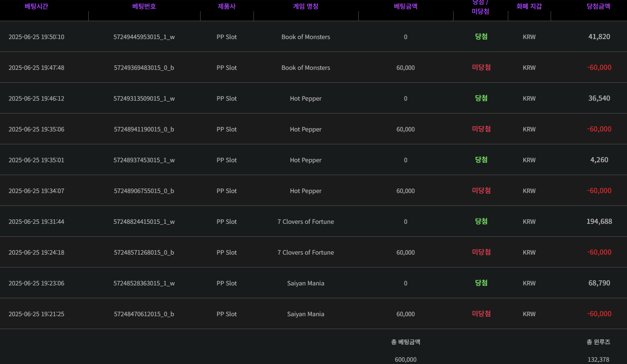This screenshot has height=364, width=627.
Task: Click total bet amount value 600,000
Action: pyautogui.click(x=406, y=359)
